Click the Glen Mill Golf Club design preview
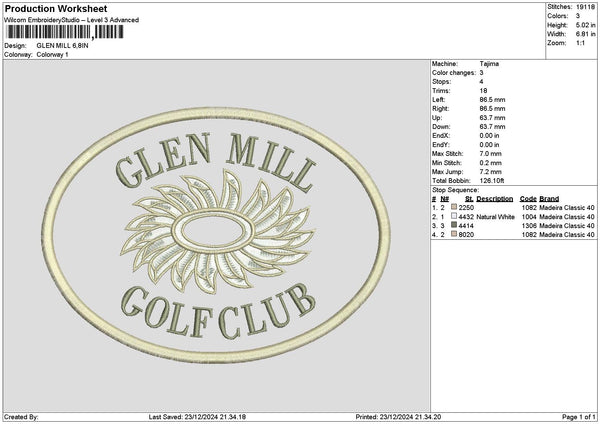600x424 pixels. (x=217, y=235)
